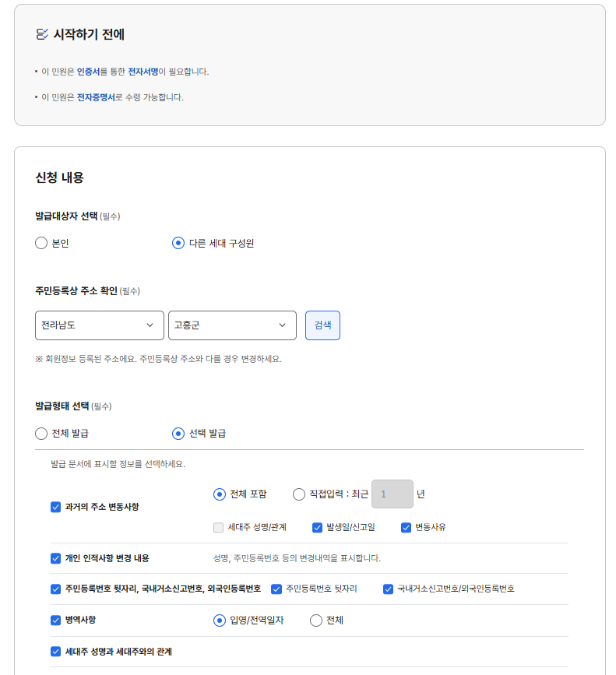This screenshot has height=675, width=616.
Task: Check the 세대주 성명/관계 checkbox
Action: (x=218, y=527)
